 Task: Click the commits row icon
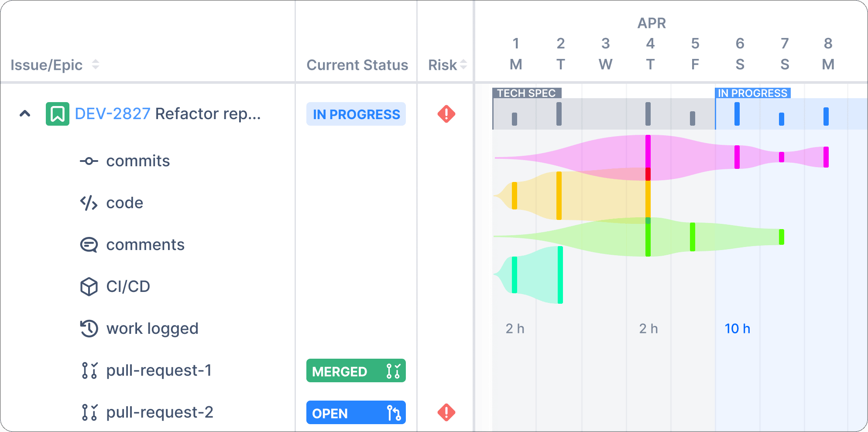[89, 161]
